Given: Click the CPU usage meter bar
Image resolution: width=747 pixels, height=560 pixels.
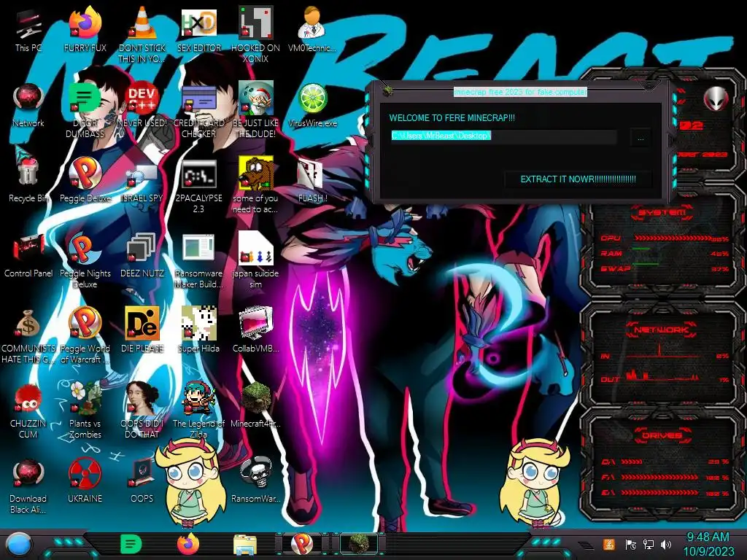Looking at the screenshot, I should (x=672, y=238).
